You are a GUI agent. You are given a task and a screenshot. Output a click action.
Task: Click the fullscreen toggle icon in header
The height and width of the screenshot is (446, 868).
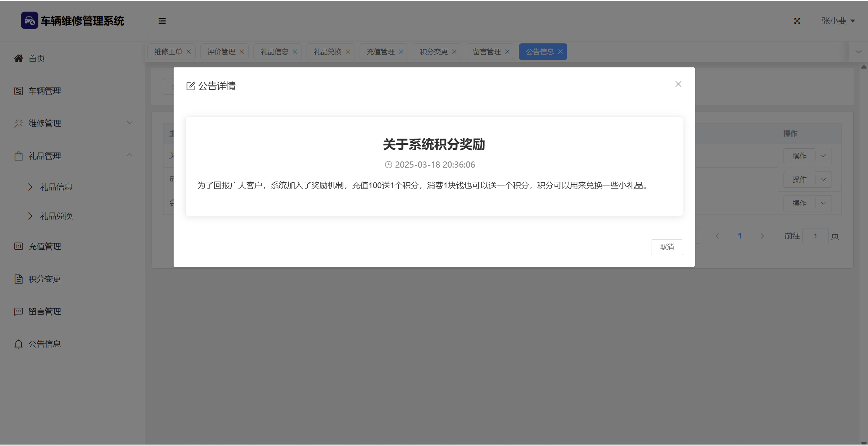[x=797, y=21]
